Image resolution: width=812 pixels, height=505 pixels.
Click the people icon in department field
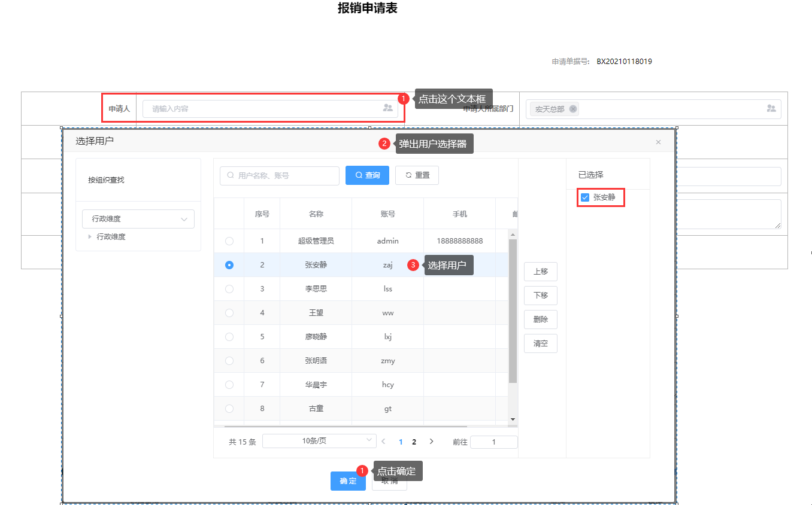click(x=771, y=108)
